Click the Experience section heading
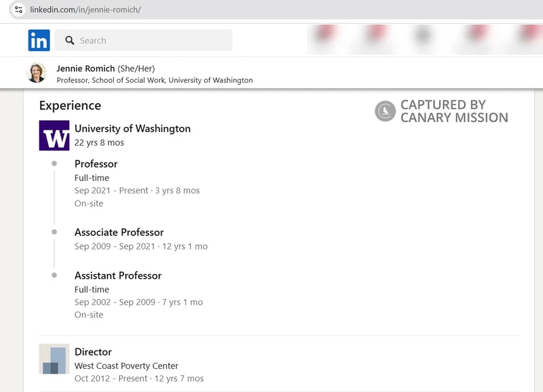Image resolution: width=543 pixels, height=392 pixels. [x=70, y=106]
